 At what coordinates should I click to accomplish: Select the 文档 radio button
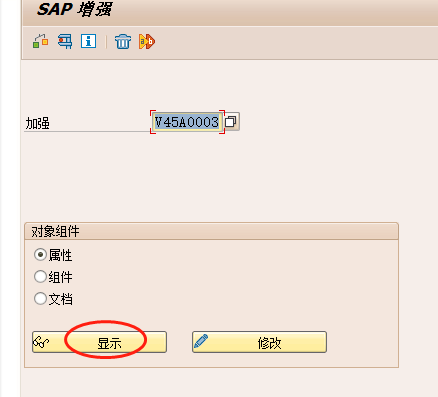40,298
